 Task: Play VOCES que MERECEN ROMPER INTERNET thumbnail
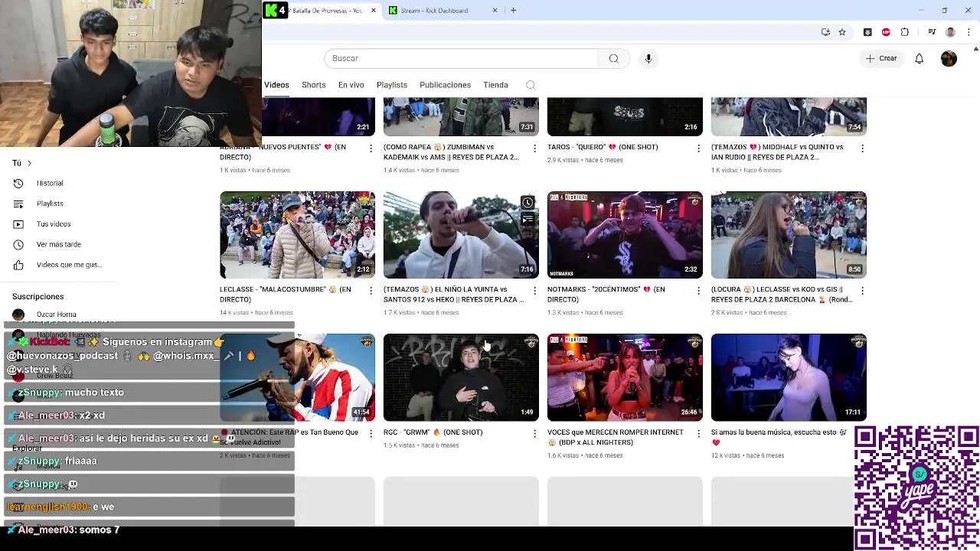tap(625, 377)
